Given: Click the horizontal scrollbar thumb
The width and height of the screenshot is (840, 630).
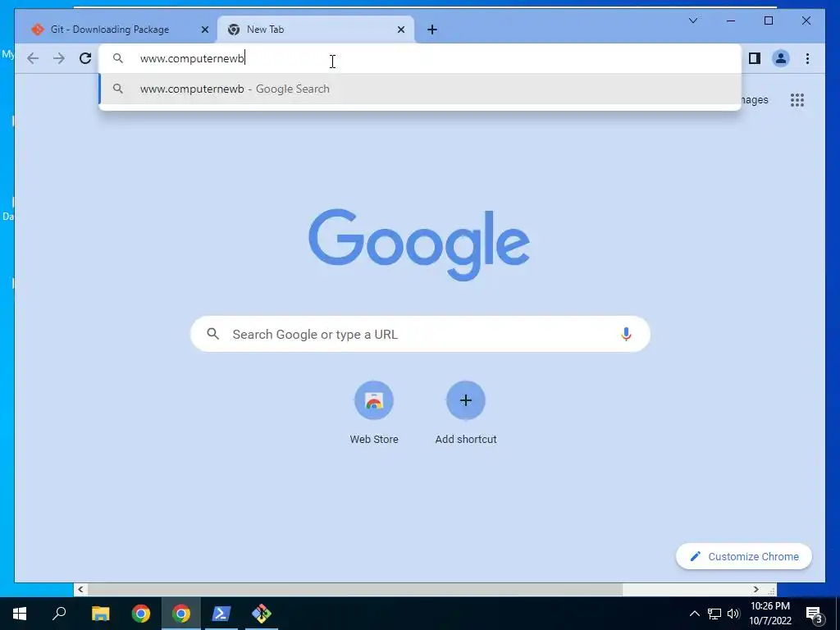Looking at the screenshot, I should click(x=354, y=589).
